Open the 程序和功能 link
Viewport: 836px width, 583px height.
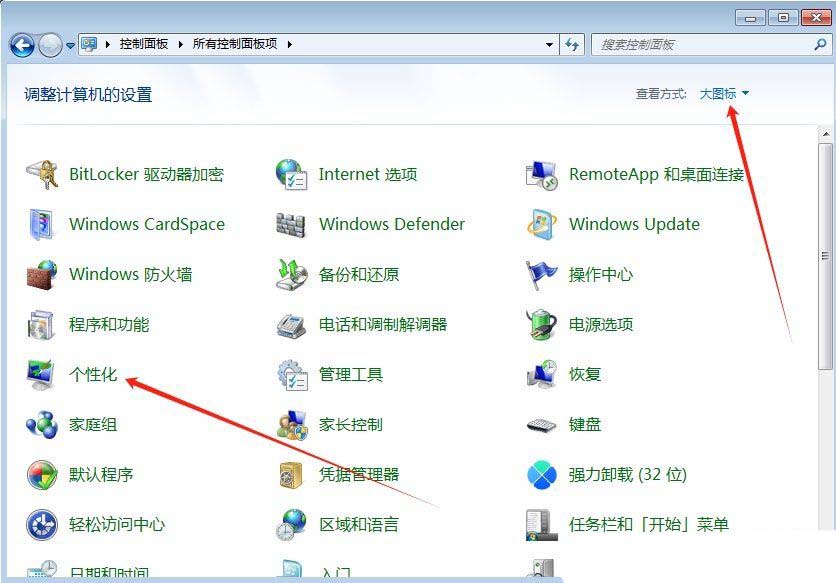[x=109, y=324]
